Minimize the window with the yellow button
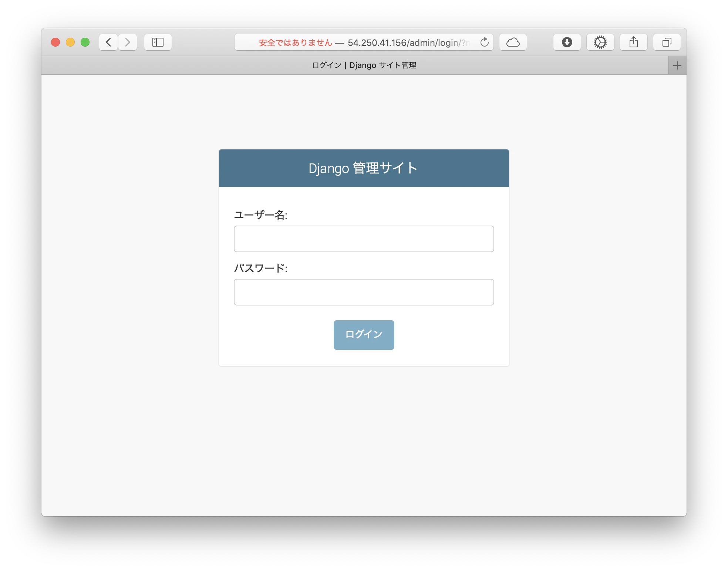This screenshot has height=571, width=728. [x=70, y=42]
